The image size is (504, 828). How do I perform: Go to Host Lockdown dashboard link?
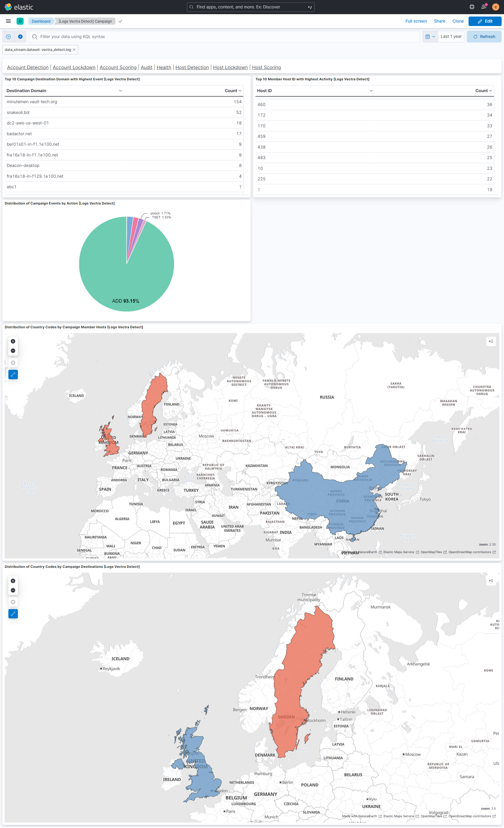(x=230, y=67)
